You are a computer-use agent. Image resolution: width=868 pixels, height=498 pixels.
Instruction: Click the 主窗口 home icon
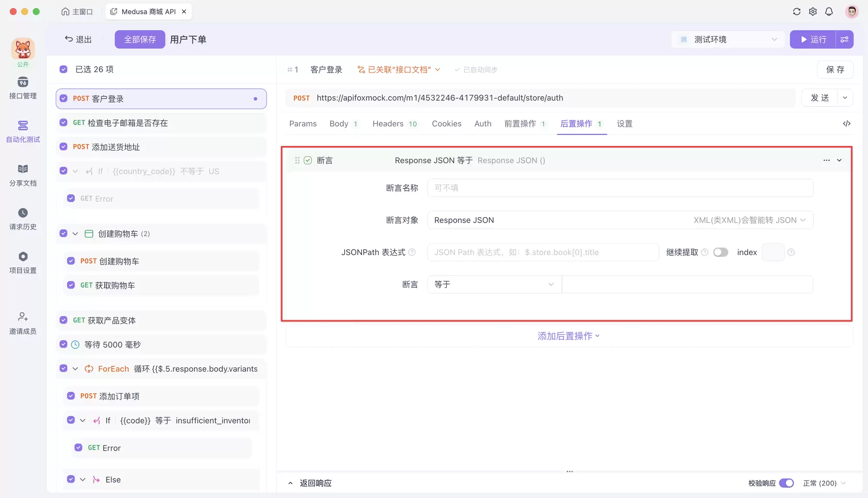[x=65, y=12]
